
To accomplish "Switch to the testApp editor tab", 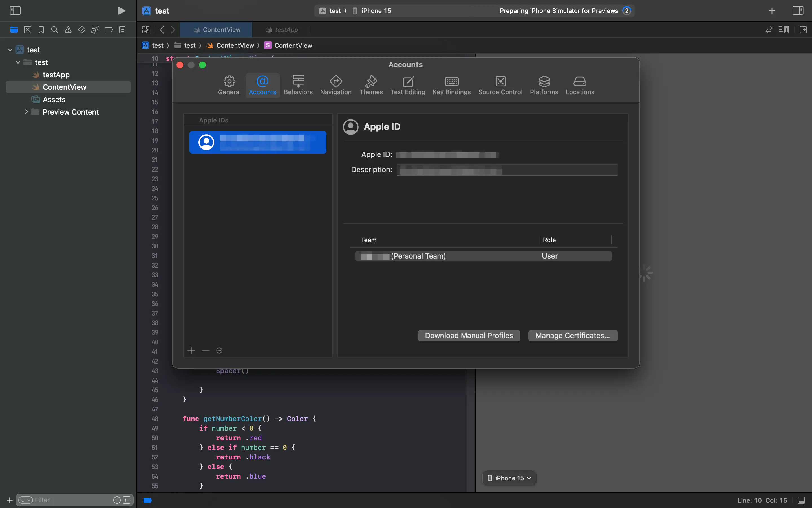I will 281,30.
